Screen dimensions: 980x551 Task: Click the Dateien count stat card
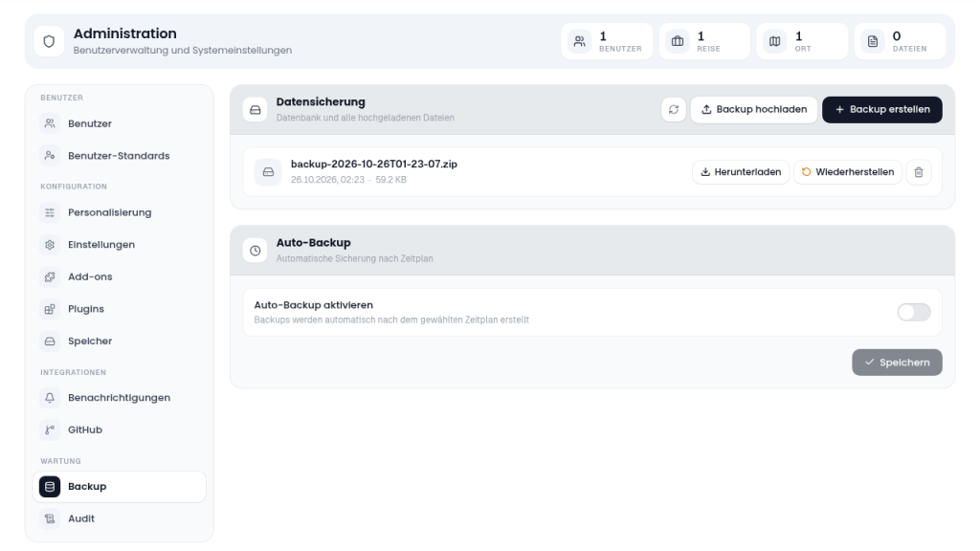point(900,41)
